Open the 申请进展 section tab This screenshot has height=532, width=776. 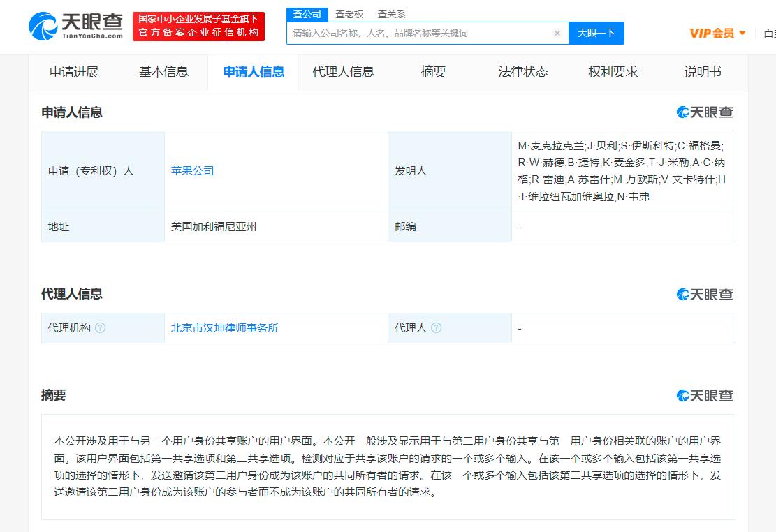coord(74,72)
